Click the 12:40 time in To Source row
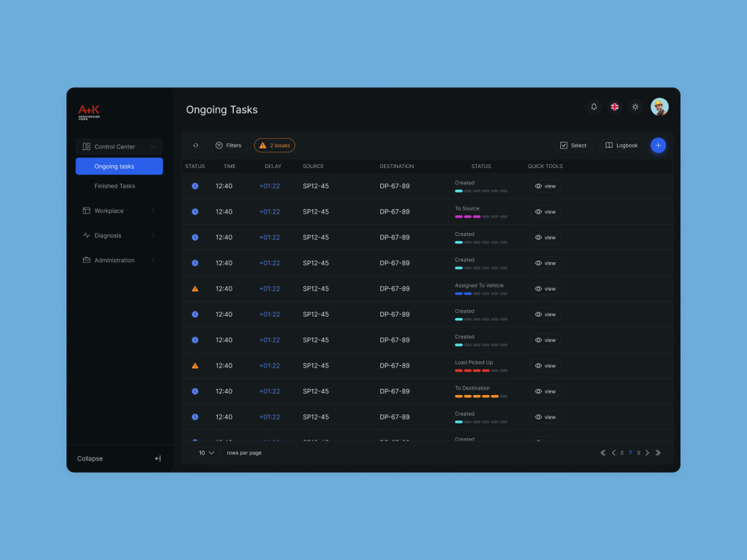The width and height of the screenshot is (747, 560). coord(224,211)
